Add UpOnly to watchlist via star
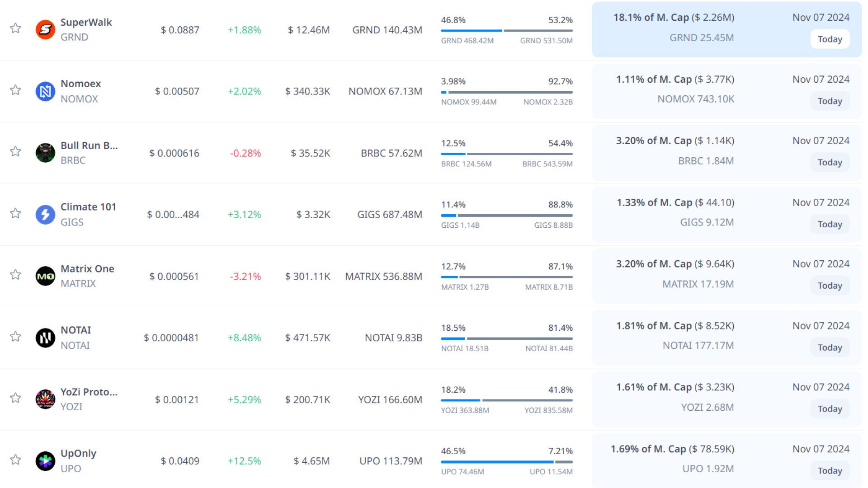 (15, 460)
